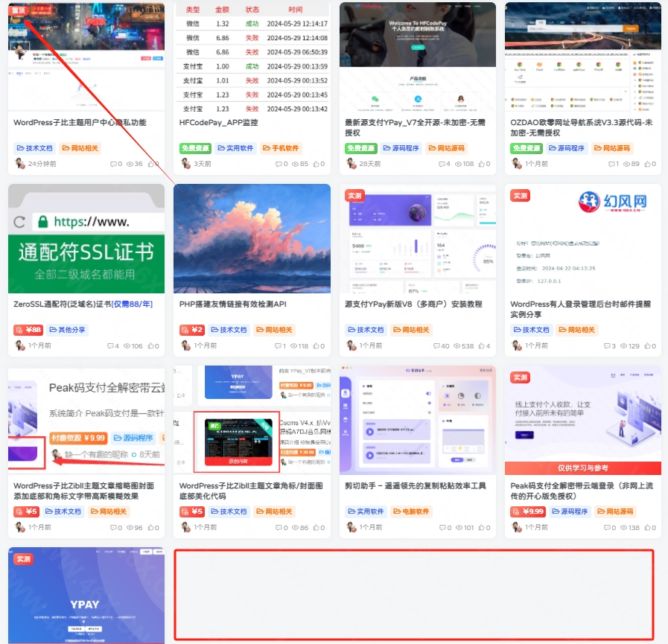Open the 实用软件 tag on HFCodePay_APP监控 card
The width and height of the screenshot is (668, 644).
click(235, 148)
